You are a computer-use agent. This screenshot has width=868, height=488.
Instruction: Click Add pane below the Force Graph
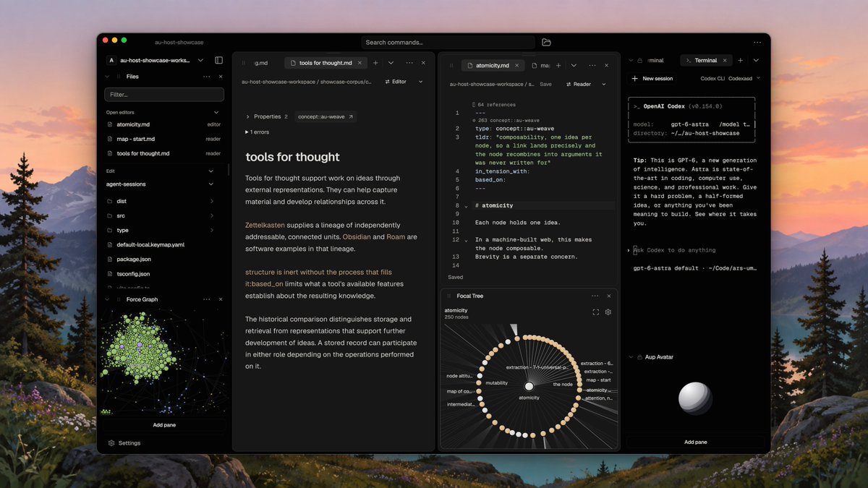click(x=164, y=425)
